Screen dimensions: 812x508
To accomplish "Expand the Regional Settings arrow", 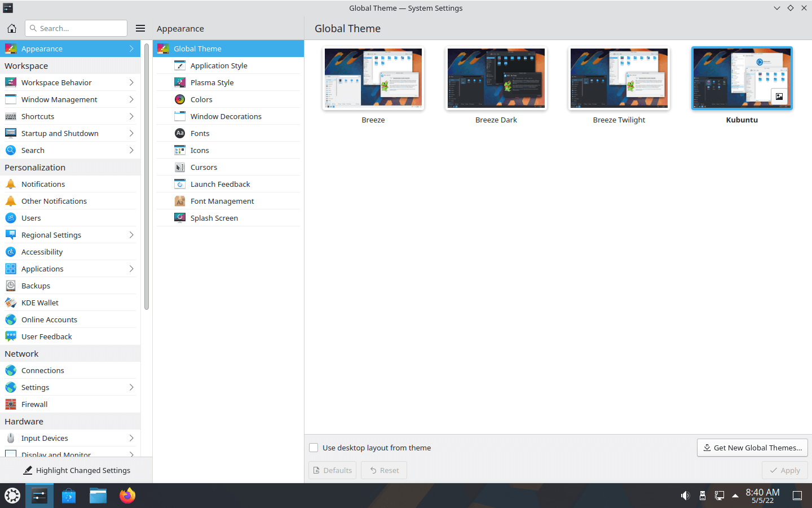I will (x=131, y=235).
